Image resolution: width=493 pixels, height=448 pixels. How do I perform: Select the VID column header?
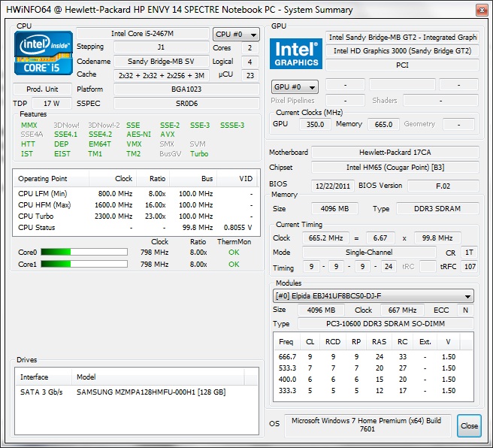(x=237, y=179)
